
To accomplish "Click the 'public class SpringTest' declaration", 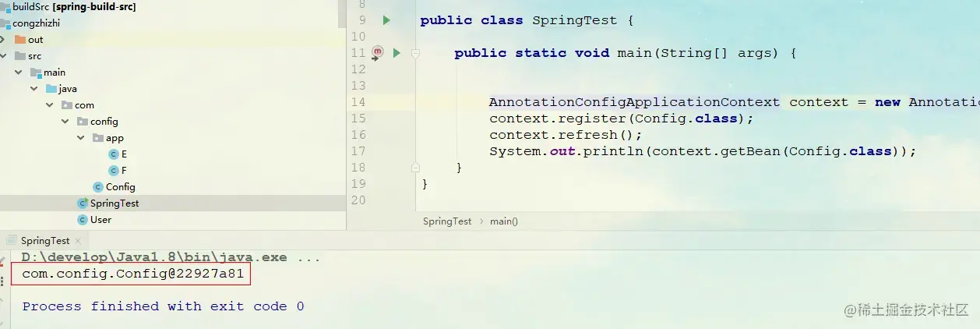I will pos(527,20).
